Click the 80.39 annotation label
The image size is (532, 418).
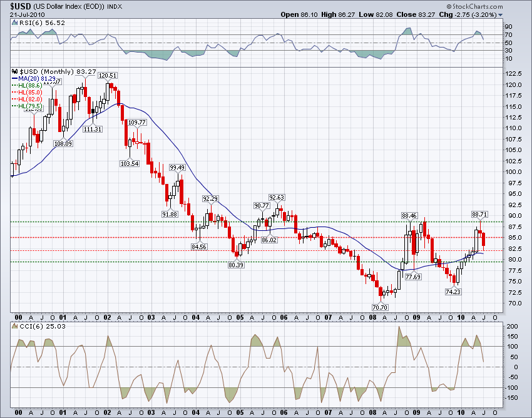237,265
